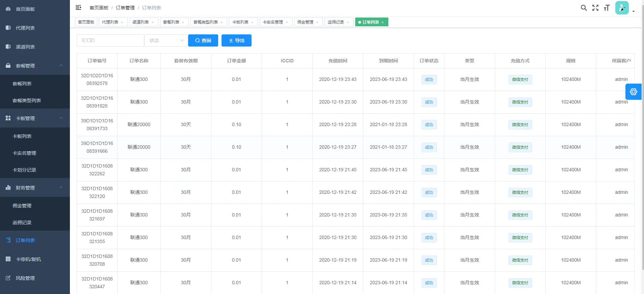Close the 返佣记录 tab
The image size is (644, 294).
coord(348,22)
